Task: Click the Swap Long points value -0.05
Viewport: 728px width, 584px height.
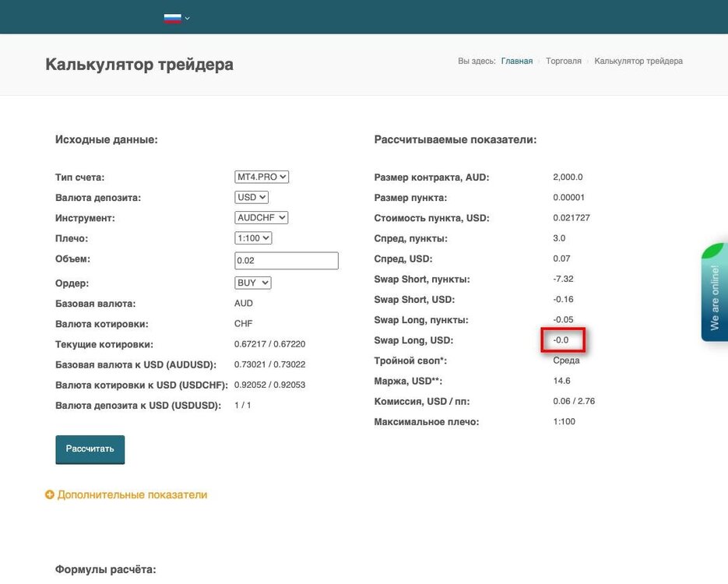Action: 563,320
